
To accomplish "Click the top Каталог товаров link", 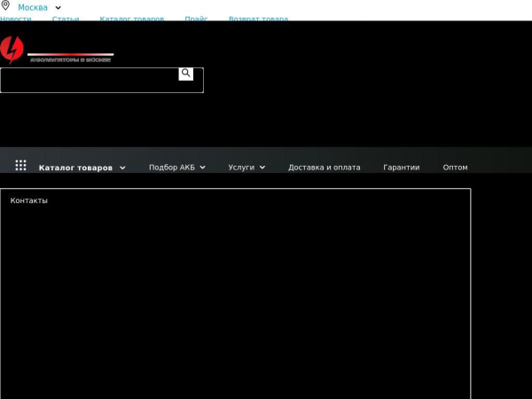I will [131, 19].
